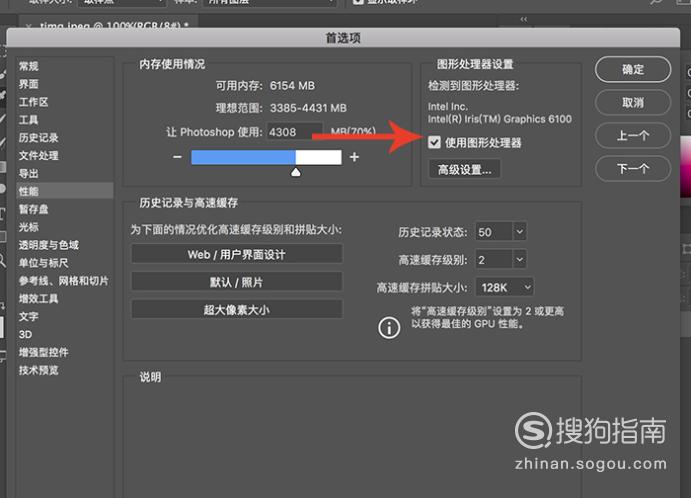Click the memory usage slider handle
The width and height of the screenshot is (691, 498).
(x=296, y=172)
